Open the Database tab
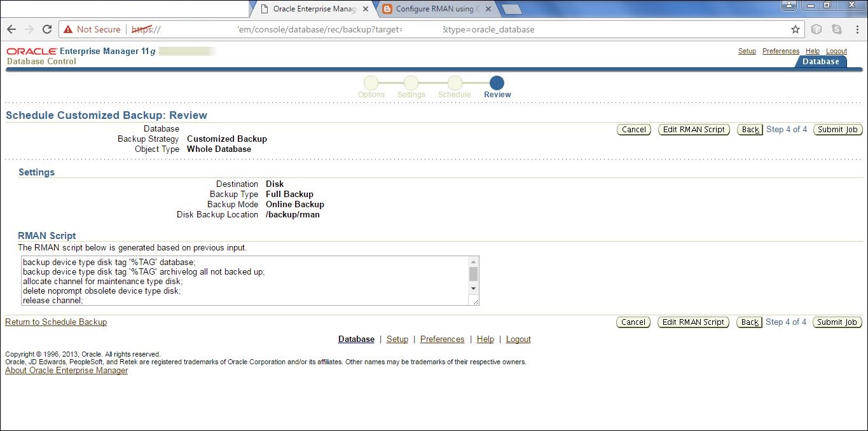The width and height of the screenshot is (868, 431). (820, 62)
